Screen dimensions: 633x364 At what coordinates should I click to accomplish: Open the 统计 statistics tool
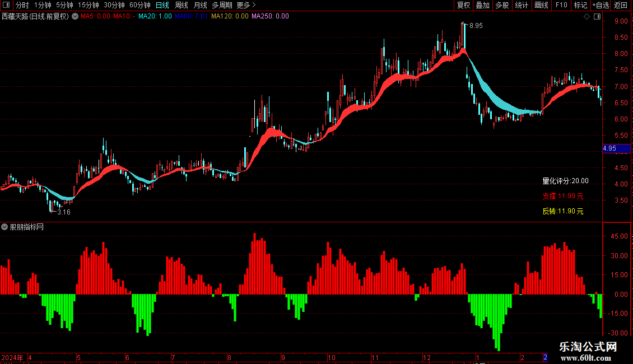[522, 5]
